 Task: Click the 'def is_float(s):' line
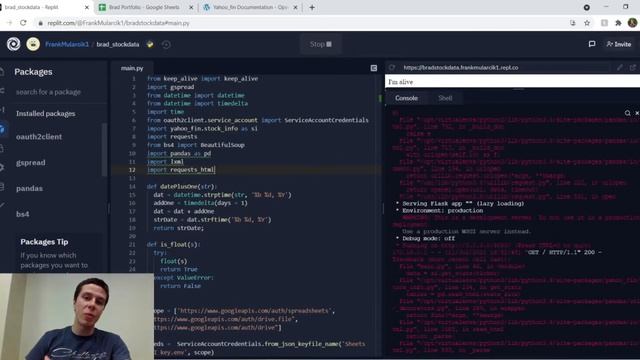173,244
